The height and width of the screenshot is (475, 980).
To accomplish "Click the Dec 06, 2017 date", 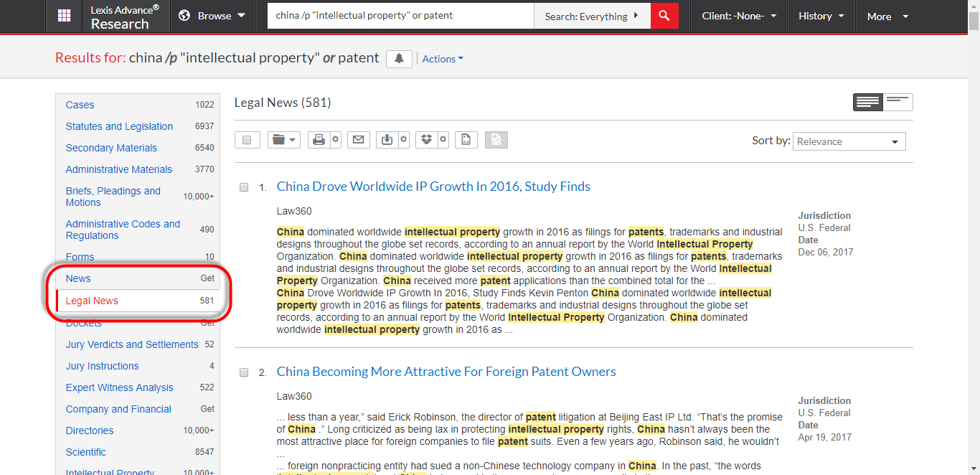I will point(826,252).
